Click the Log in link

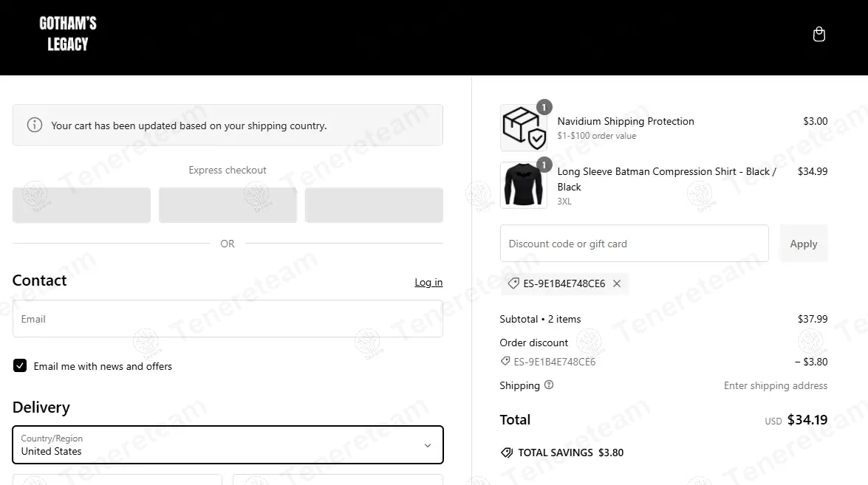[x=428, y=282]
